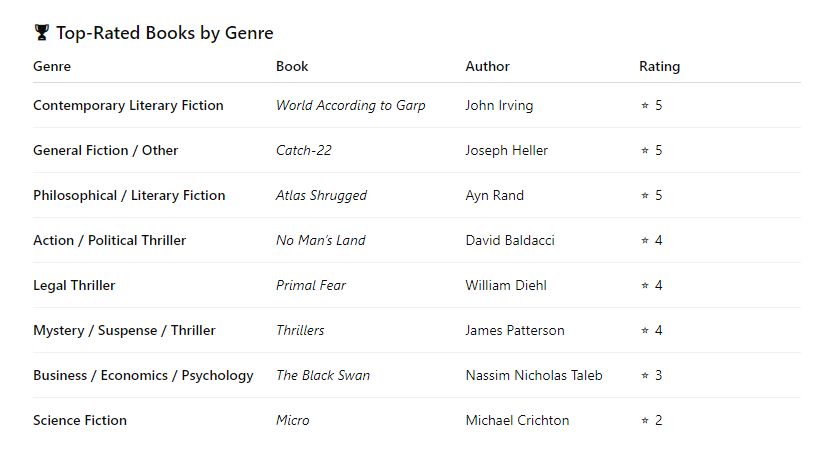The image size is (818, 451).
Task: Click the Author column header
Action: 487,66
